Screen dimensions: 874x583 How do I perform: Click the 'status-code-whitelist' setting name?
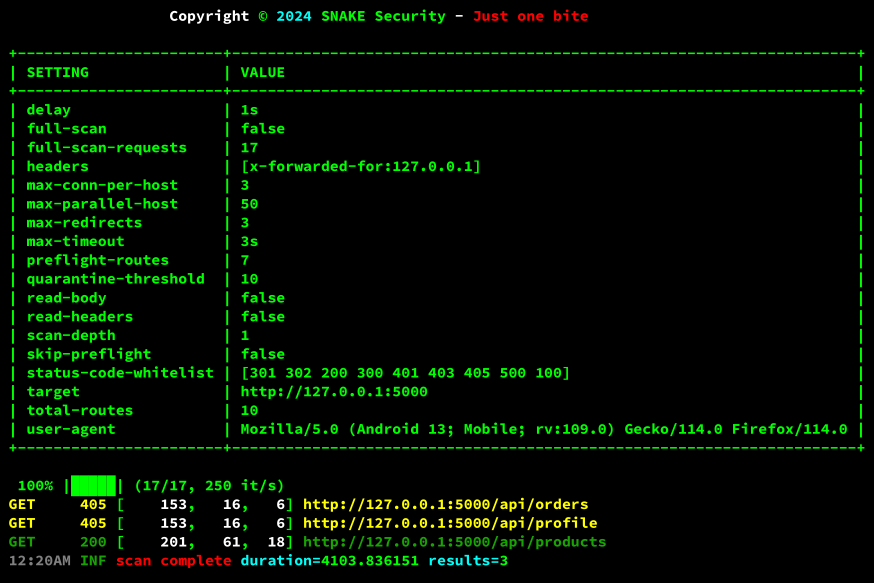coord(120,373)
